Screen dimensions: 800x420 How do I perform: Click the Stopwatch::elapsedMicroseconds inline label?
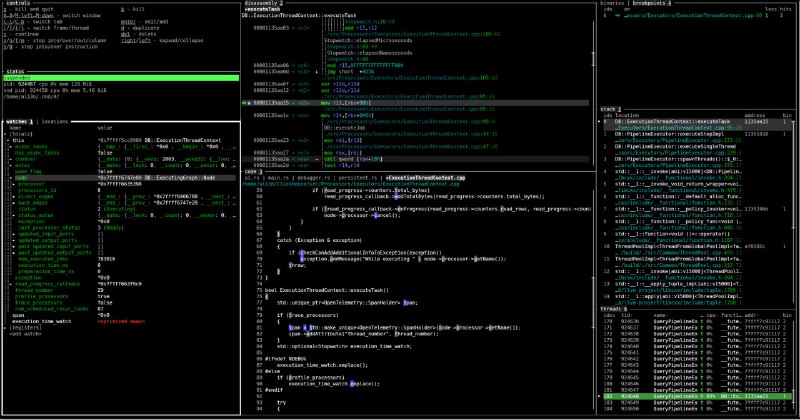pos(368,40)
